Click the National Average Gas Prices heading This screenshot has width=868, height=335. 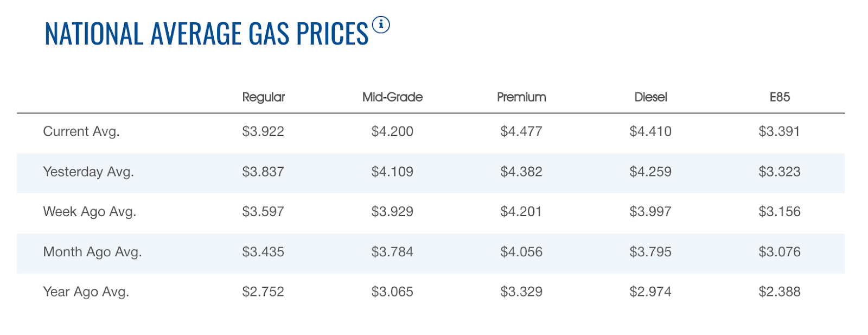(206, 34)
